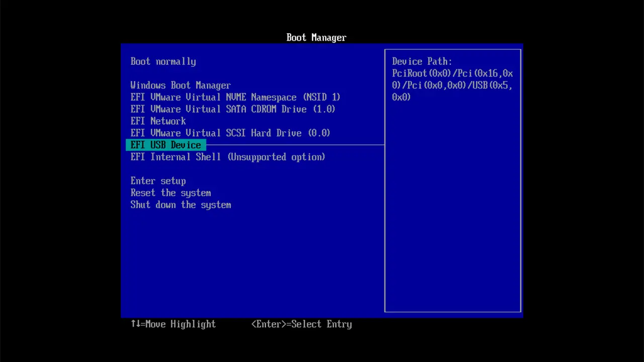Pick EFI VMware Virtual SATA CDROM Drive

pos(233,109)
